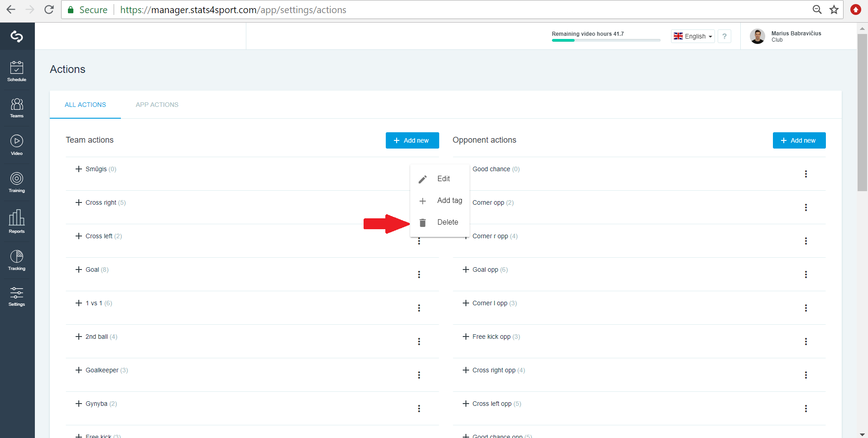Open the Training sidebar section

(x=17, y=183)
